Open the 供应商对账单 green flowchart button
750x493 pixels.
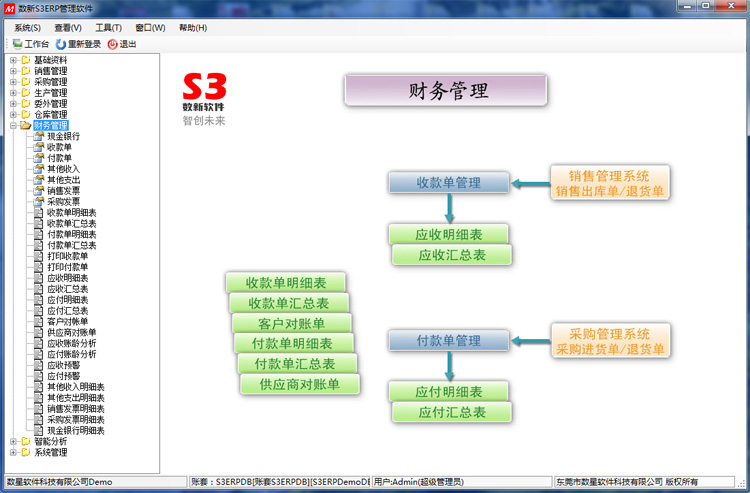300,384
